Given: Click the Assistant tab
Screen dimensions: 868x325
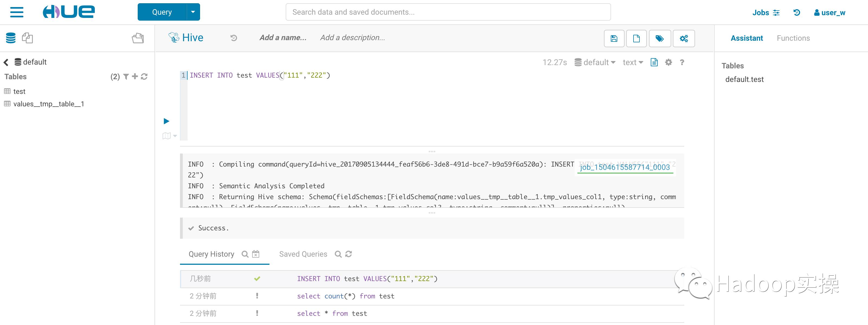Looking at the screenshot, I should pyautogui.click(x=747, y=38).
